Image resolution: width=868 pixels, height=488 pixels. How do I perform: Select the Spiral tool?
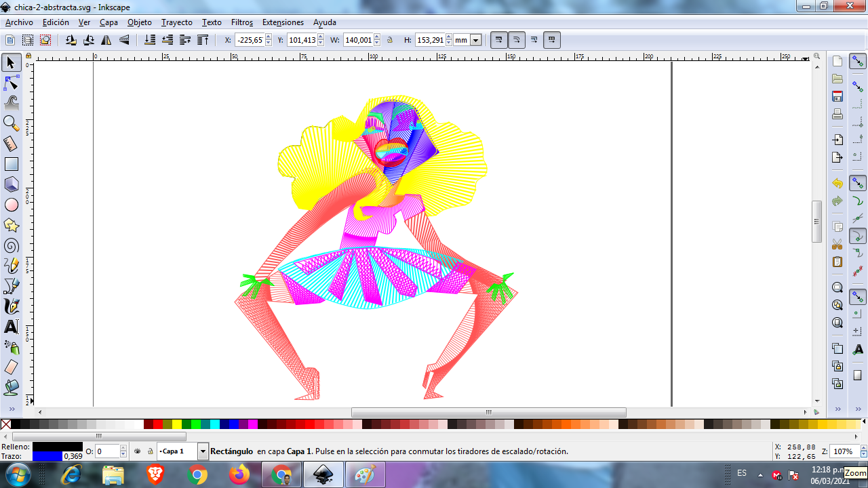pos(11,245)
